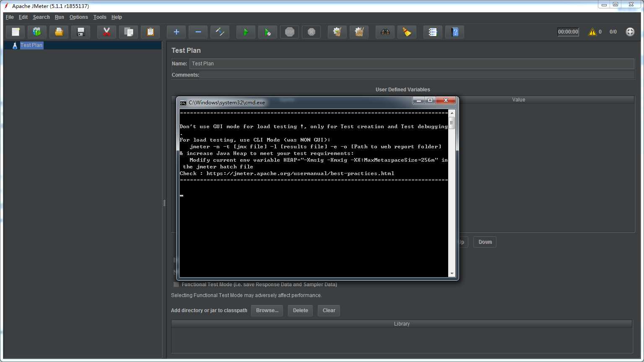Collapse all nodes with minus icon
This screenshot has width=644, height=362.
point(198,32)
